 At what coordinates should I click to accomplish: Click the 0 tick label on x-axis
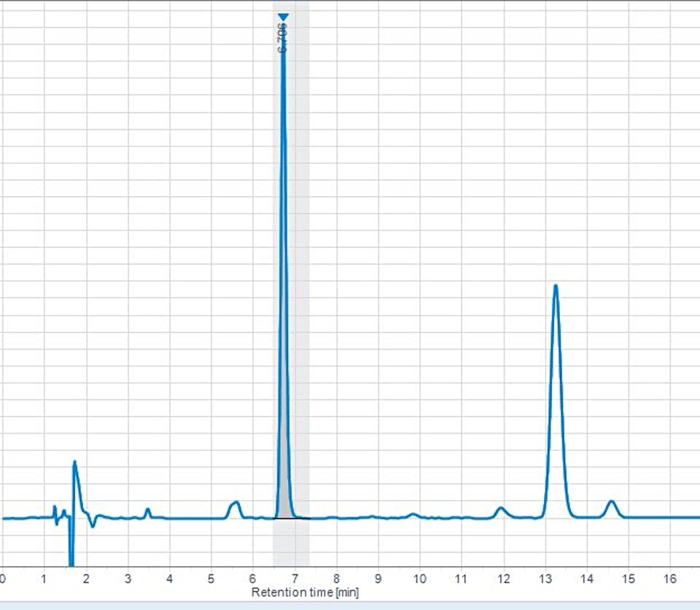(3, 579)
